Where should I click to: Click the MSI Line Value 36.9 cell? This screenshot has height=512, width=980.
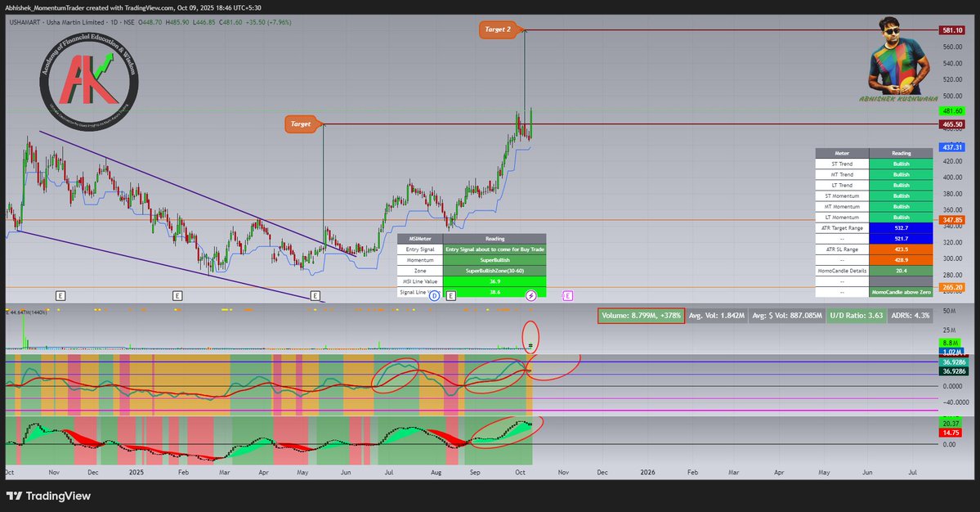[x=494, y=281]
